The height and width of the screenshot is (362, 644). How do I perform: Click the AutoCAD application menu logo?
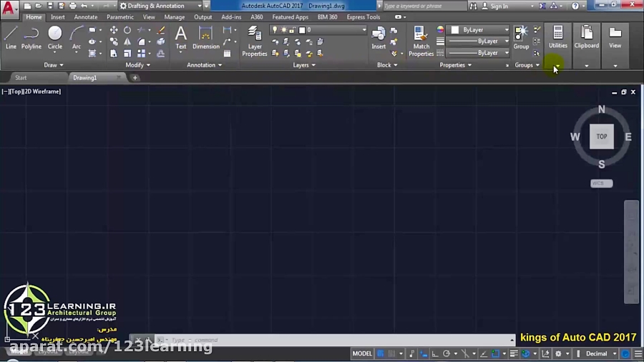pos(8,8)
